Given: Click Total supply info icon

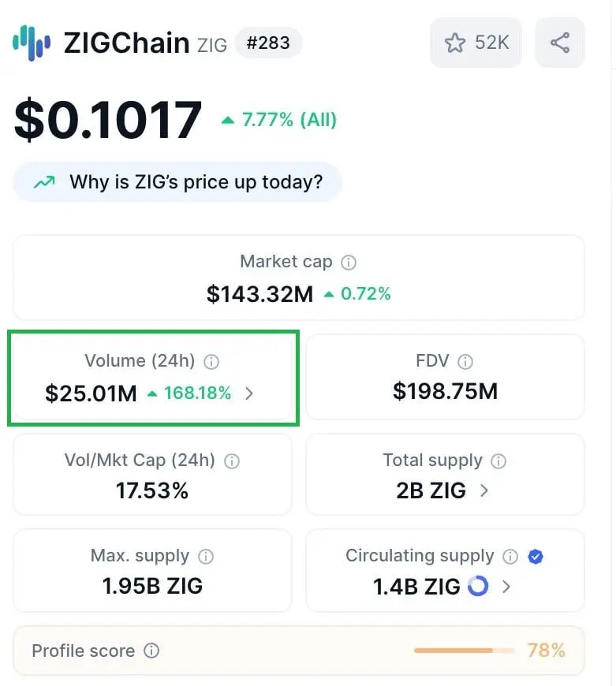Looking at the screenshot, I should [x=498, y=461].
